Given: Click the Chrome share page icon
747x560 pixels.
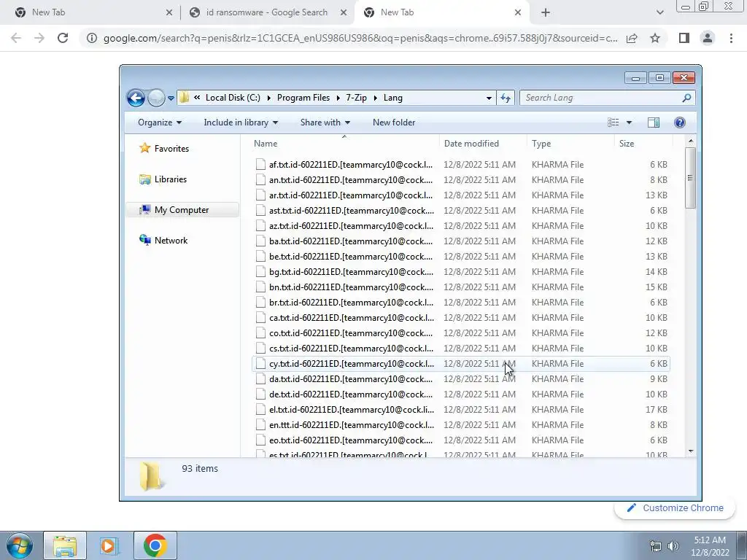Looking at the screenshot, I should (x=632, y=38).
